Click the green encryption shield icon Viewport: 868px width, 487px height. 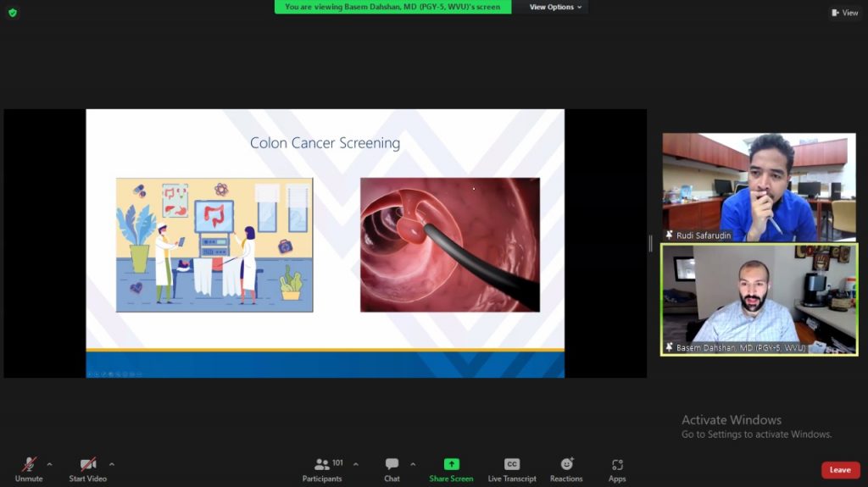point(12,12)
